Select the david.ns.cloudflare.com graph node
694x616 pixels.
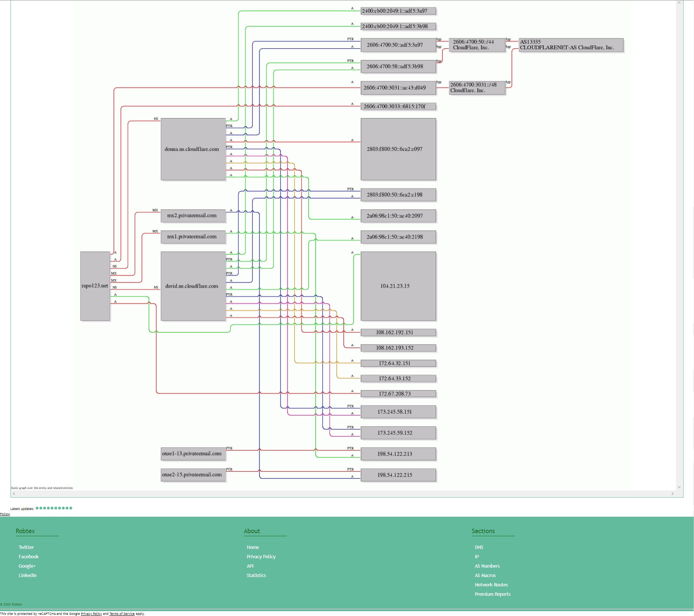193,286
